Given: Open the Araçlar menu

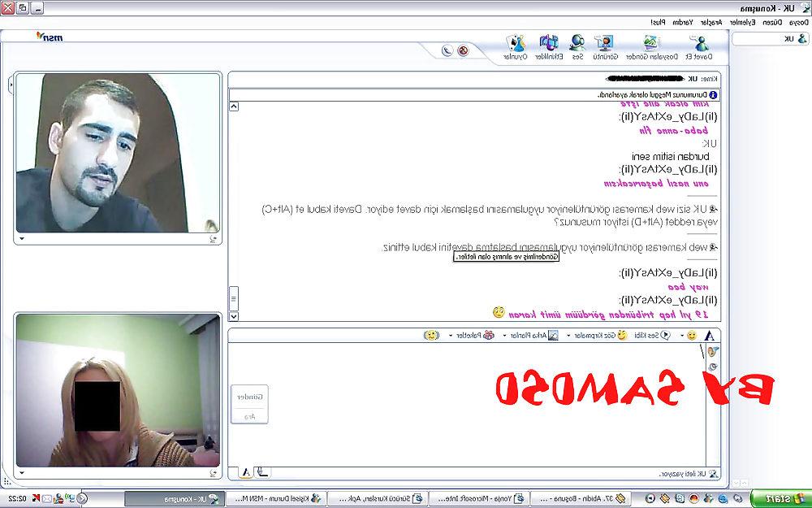Looking at the screenshot, I should 711,22.
